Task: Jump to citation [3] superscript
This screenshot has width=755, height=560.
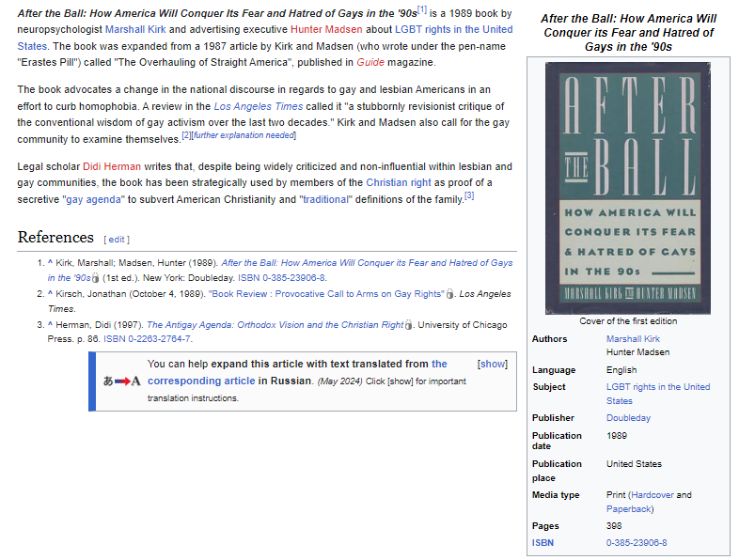Action: coord(469,195)
